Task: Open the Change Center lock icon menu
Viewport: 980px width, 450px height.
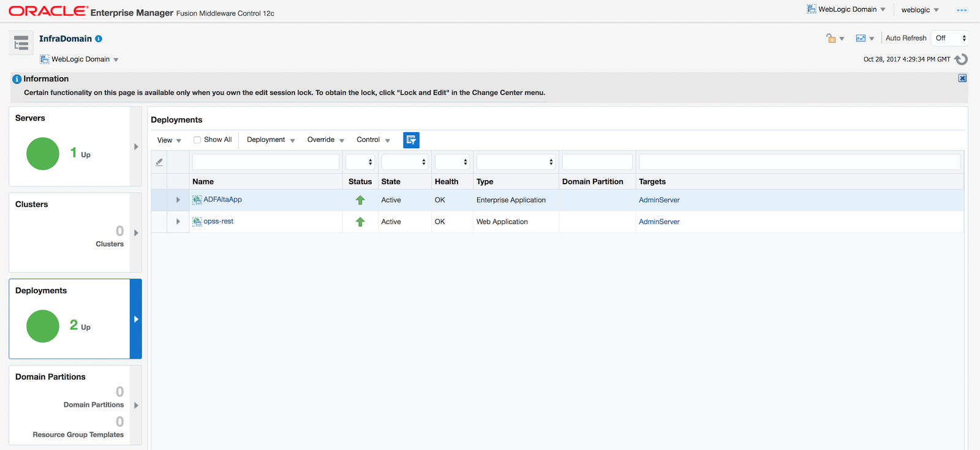Action: 834,39
